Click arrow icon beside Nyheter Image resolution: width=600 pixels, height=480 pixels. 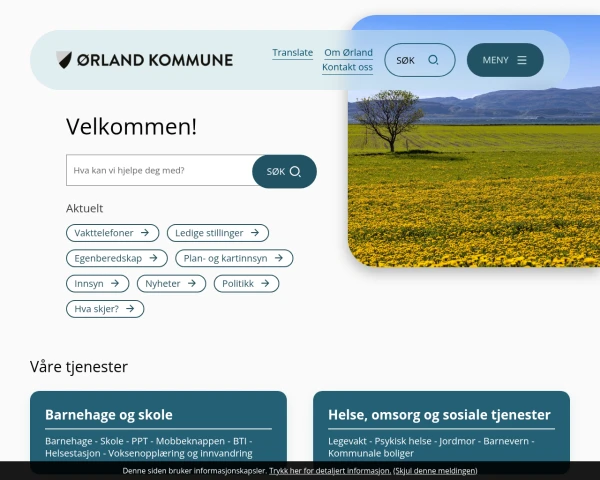pos(192,284)
